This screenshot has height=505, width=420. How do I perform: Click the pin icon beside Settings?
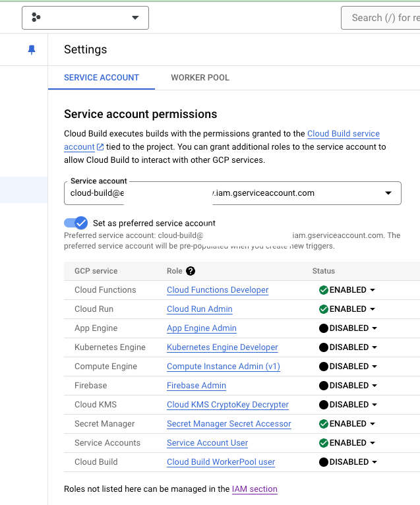click(32, 49)
